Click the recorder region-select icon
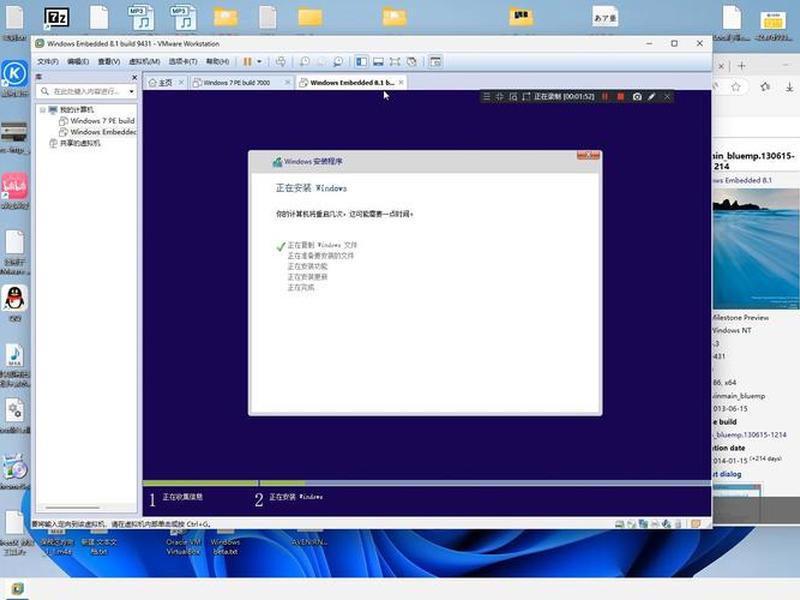This screenshot has height=600, width=800. pyautogui.click(x=527, y=96)
